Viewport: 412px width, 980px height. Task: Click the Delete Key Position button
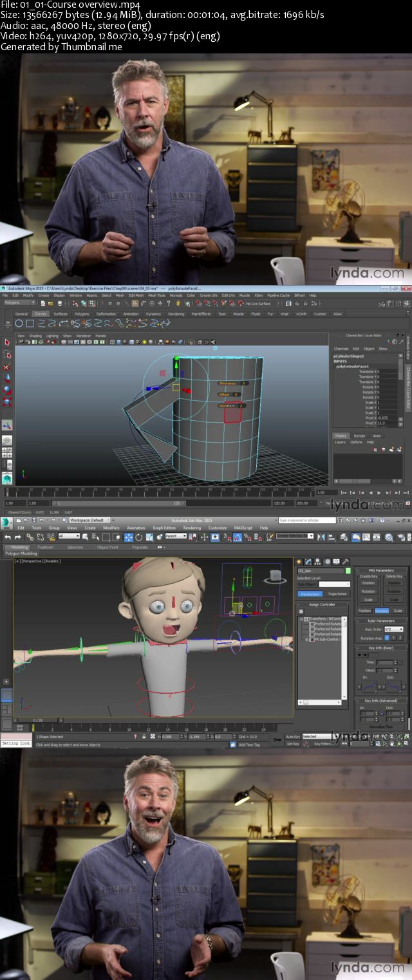click(x=394, y=583)
